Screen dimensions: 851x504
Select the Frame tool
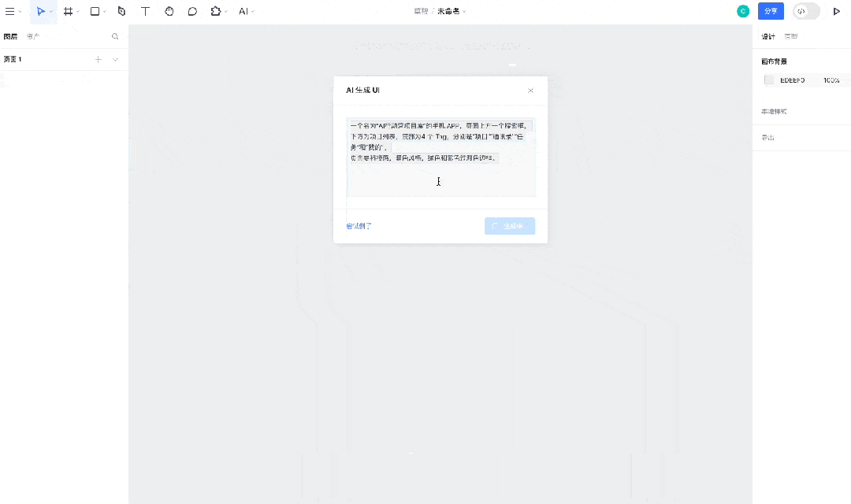pos(68,11)
